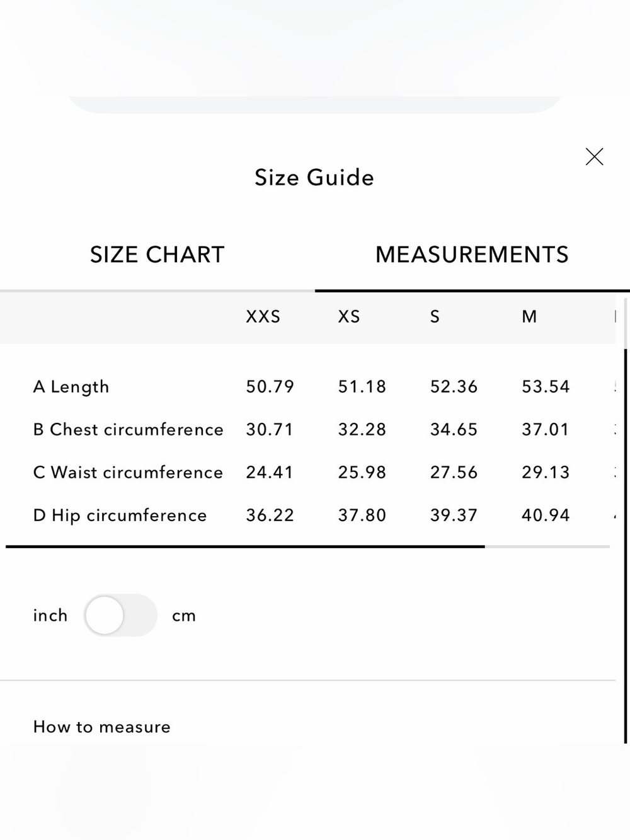Toggle the inch/cm unit switch
The height and width of the screenshot is (840, 630).
pyautogui.click(x=120, y=615)
